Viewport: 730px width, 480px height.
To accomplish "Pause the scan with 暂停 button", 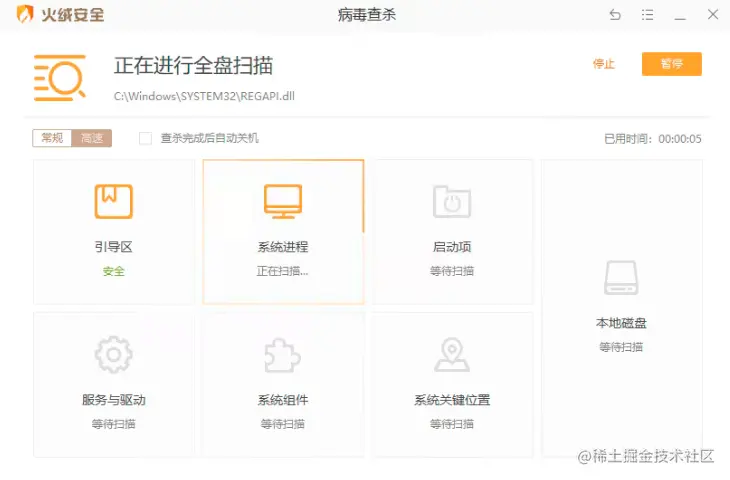I will [x=671, y=64].
